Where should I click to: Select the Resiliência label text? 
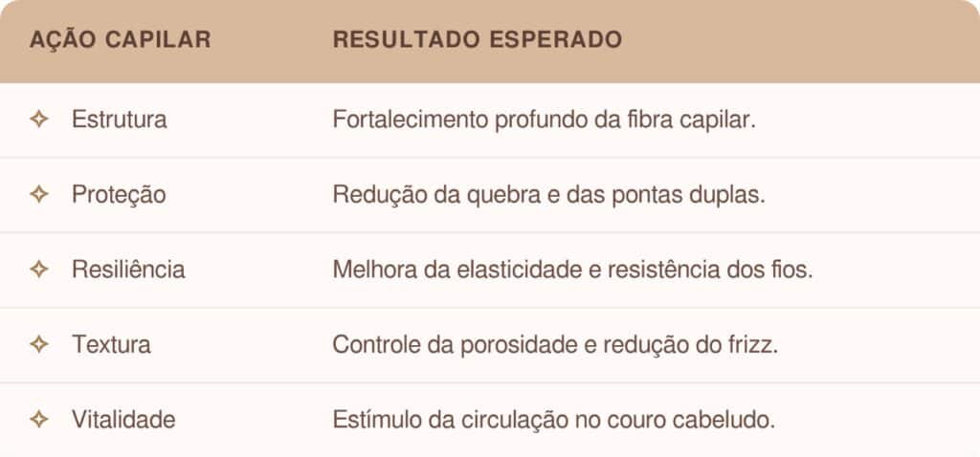pos(128,270)
